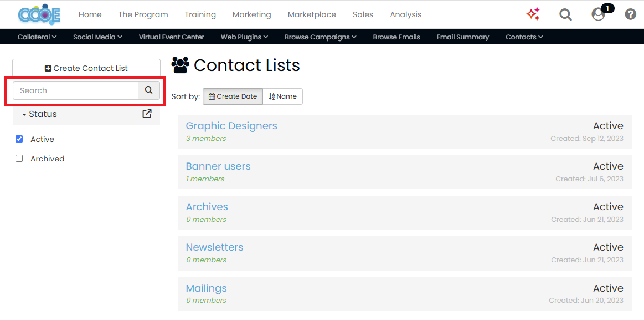Open the Contacts dropdown menu
The width and height of the screenshot is (644, 320).
[523, 37]
